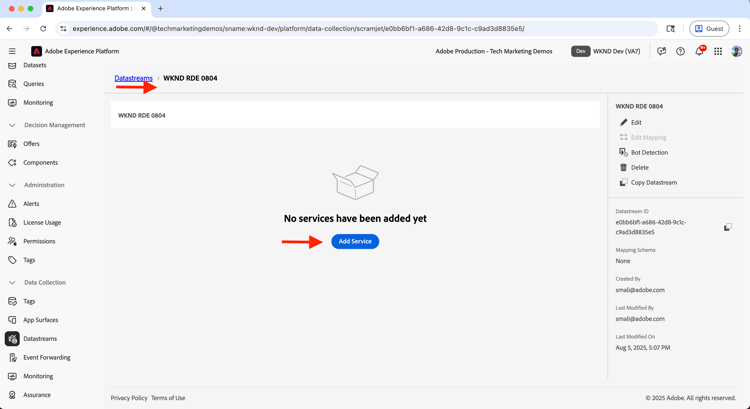The image size is (750, 409).
Task: Click the WKND RDE 0804 card title
Action: point(142,115)
